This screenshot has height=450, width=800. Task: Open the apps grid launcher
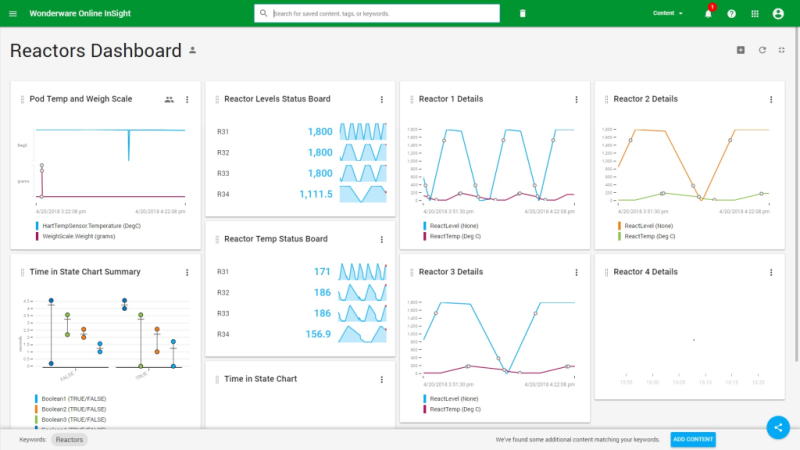[x=755, y=14]
